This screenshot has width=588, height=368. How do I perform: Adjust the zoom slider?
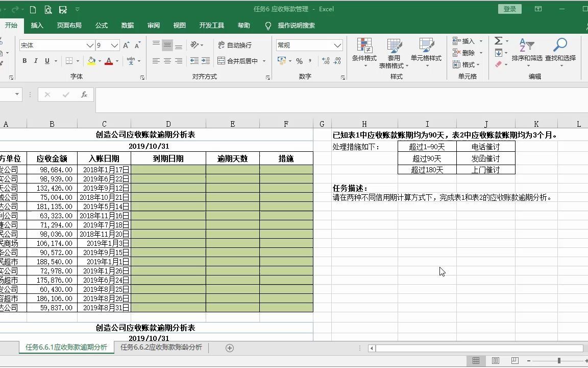click(x=559, y=361)
